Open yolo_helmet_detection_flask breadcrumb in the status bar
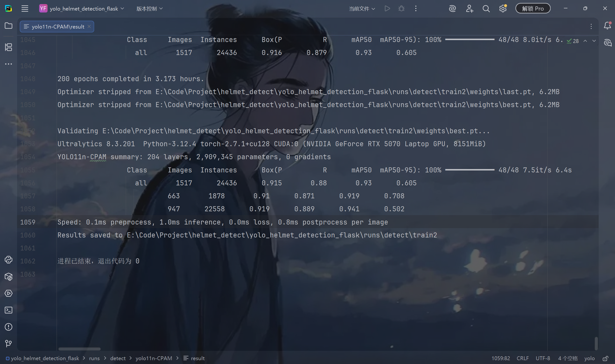Screen dimensions: 615x364 [43, 358]
